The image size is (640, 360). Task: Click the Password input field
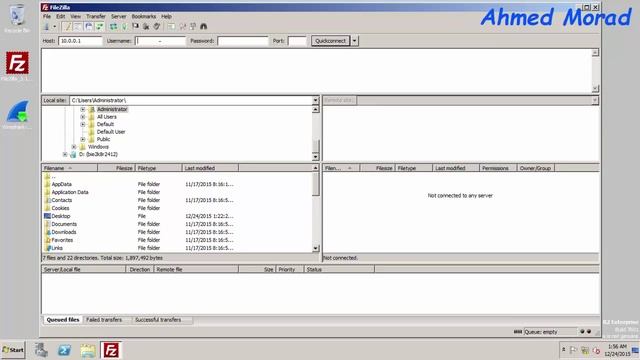(x=243, y=41)
